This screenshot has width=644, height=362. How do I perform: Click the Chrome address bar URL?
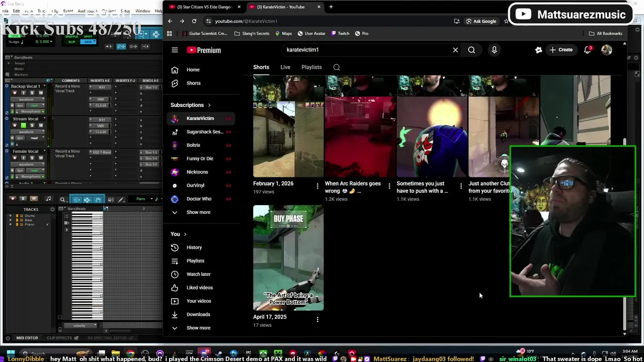(x=246, y=21)
